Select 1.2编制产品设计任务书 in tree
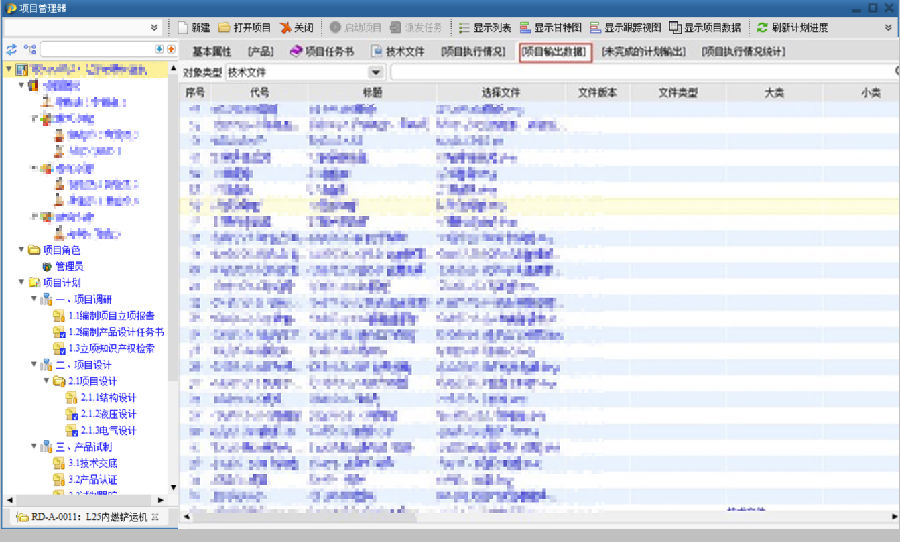The image size is (900, 542). coord(116,332)
